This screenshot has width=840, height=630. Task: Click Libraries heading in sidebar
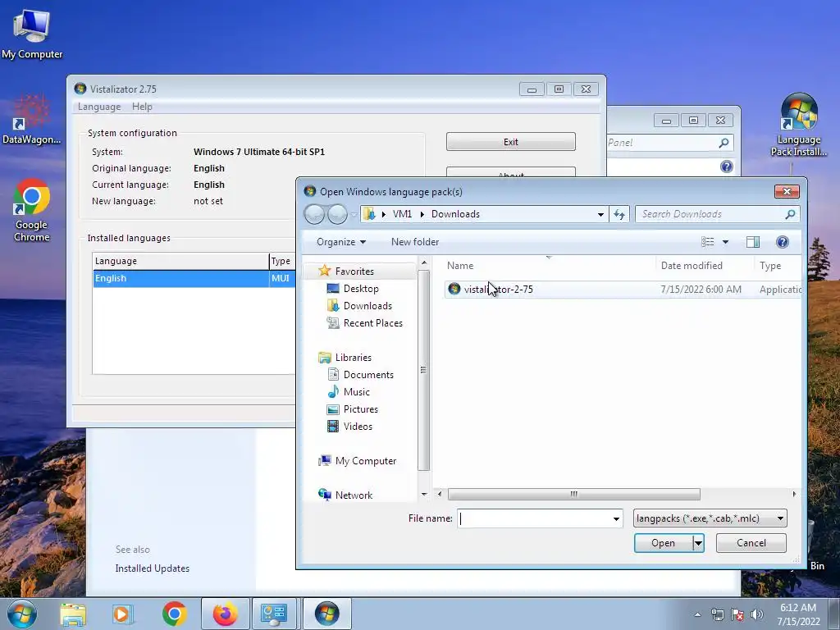353,358
